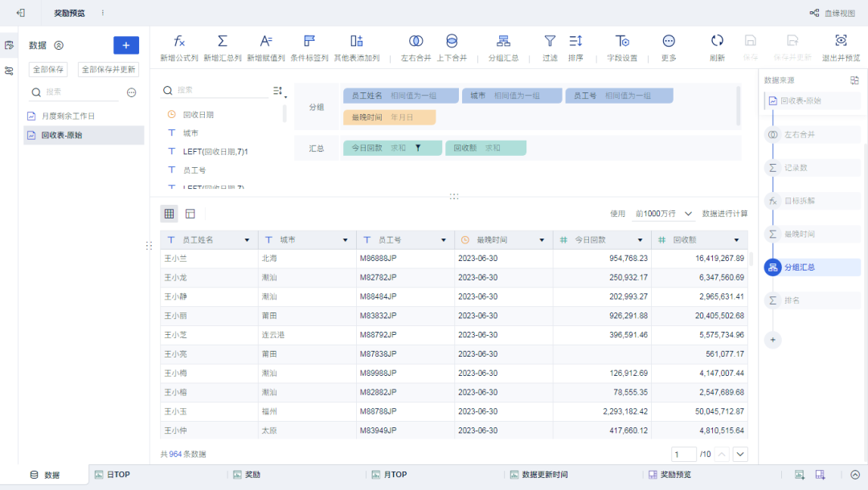Open 员工号 column dropdown arrow
Image resolution: width=868 pixels, height=490 pixels.
coord(444,240)
